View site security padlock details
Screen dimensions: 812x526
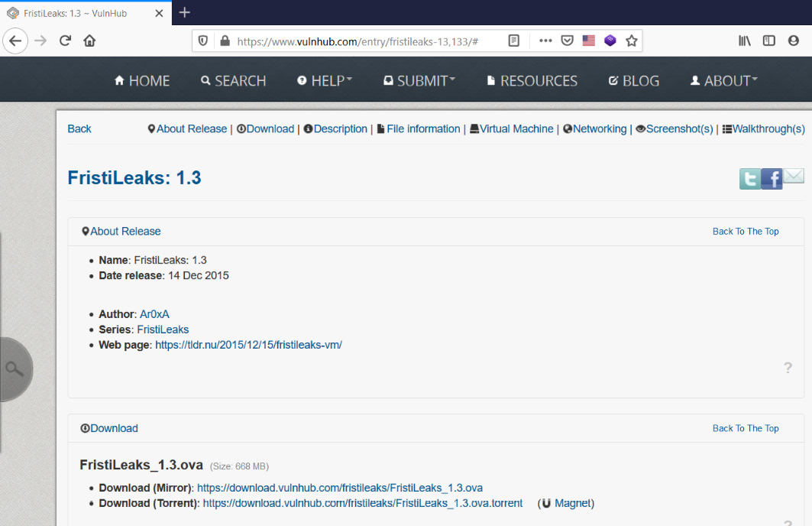pyautogui.click(x=225, y=41)
